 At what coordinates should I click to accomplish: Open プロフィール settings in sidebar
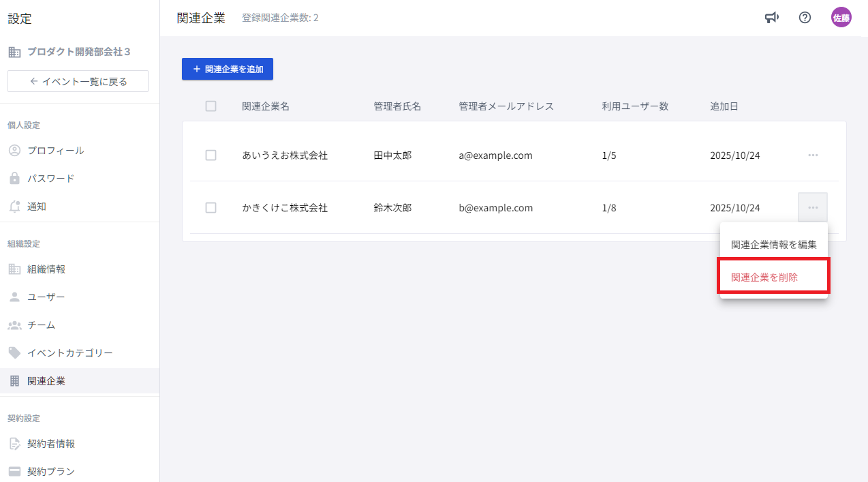click(55, 151)
